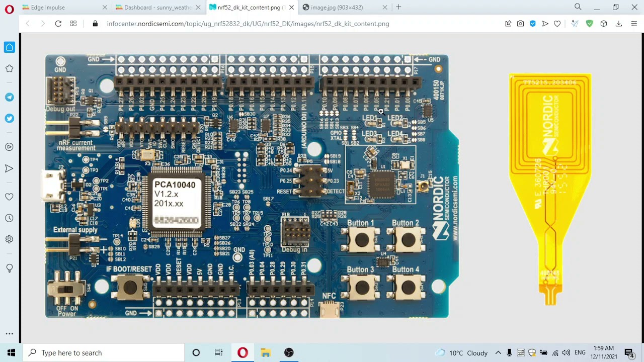Switch to the Edge Impulse tab
This screenshot has width=644, height=362.
click(64, 8)
